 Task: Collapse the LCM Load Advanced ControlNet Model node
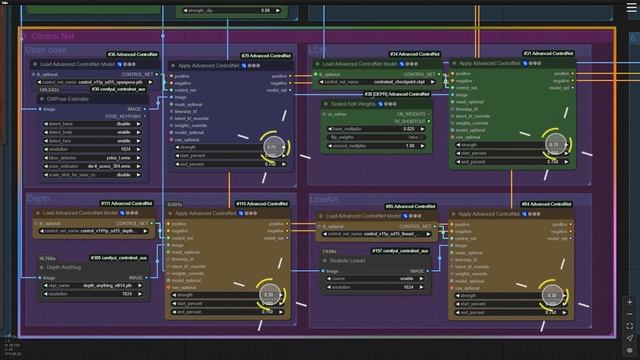tap(318, 64)
